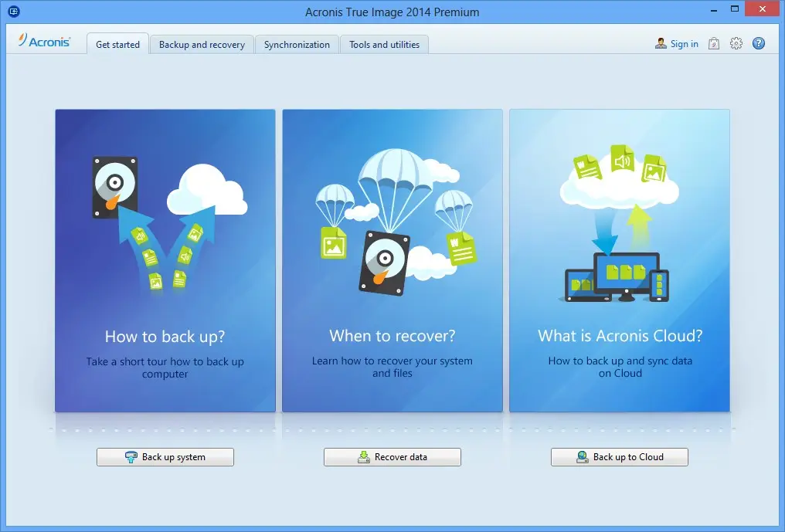Click 'Learn how to recover your system and files' text
The height and width of the screenshot is (532, 785).
(x=392, y=367)
